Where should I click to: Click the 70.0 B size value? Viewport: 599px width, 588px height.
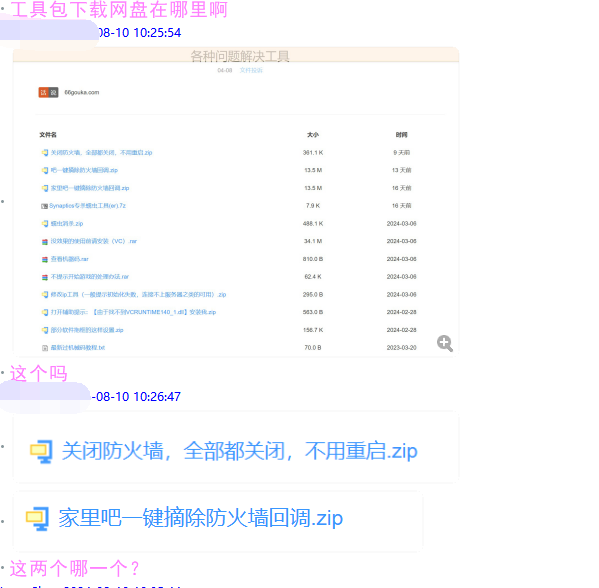(x=313, y=348)
